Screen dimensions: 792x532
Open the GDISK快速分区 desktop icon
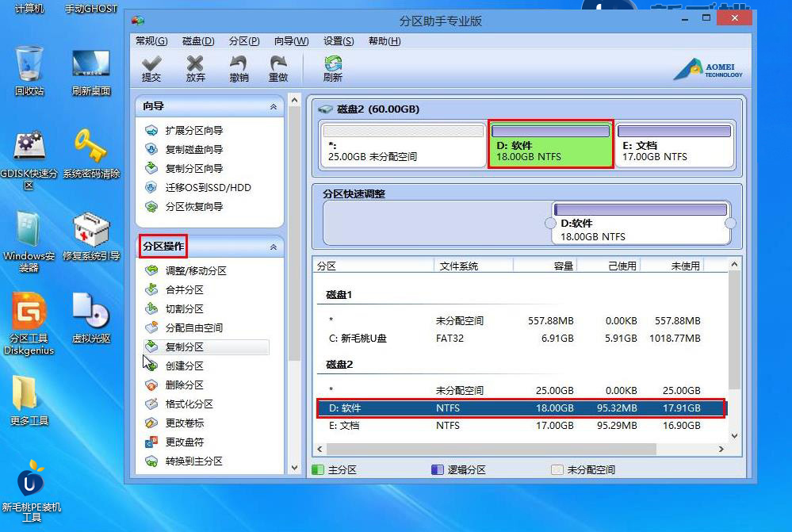(x=29, y=159)
